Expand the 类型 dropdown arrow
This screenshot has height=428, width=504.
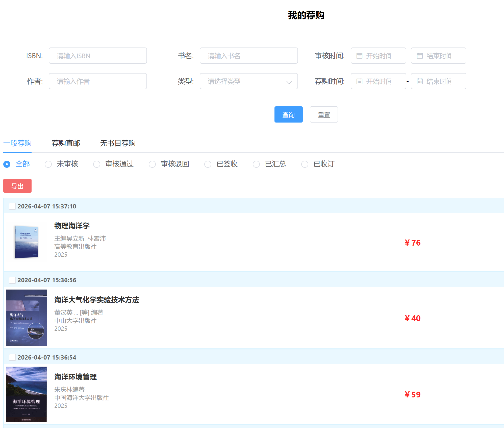[289, 82]
